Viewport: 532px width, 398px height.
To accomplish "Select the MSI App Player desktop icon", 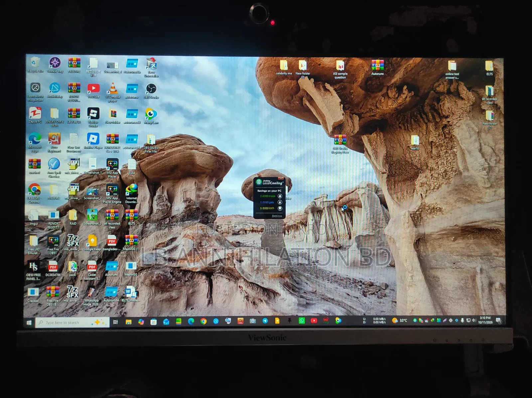I will pos(112,168).
